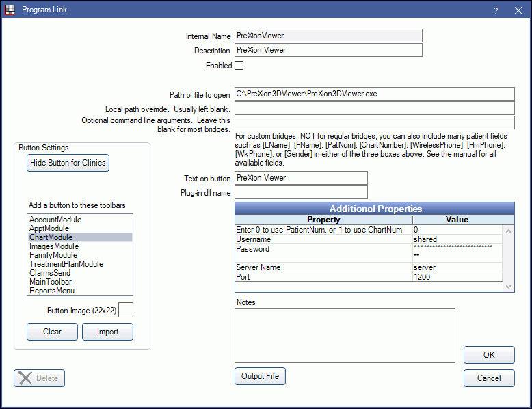The width and height of the screenshot is (532, 409).
Task: Select TreatmentPlanModule in toolbar list
Action: [x=80, y=264]
